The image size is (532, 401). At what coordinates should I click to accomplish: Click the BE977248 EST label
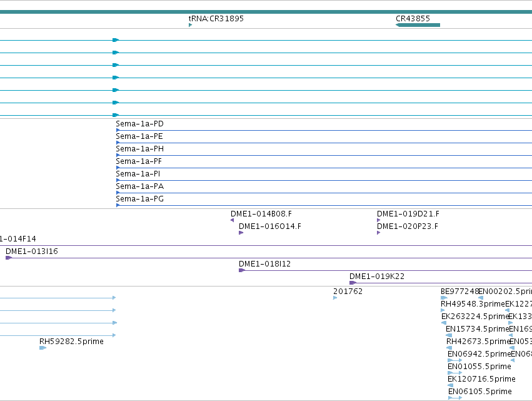pyautogui.click(x=459, y=292)
